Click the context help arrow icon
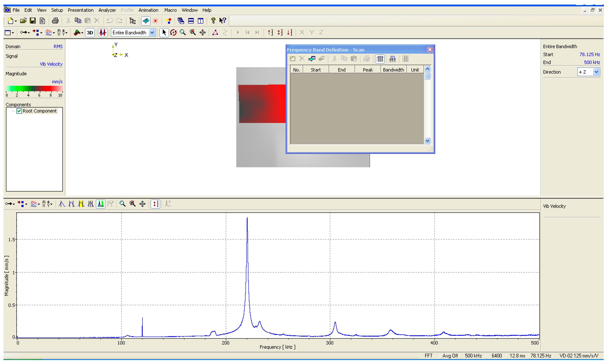This screenshot has height=364, width=607. click(x=223, y=21)
